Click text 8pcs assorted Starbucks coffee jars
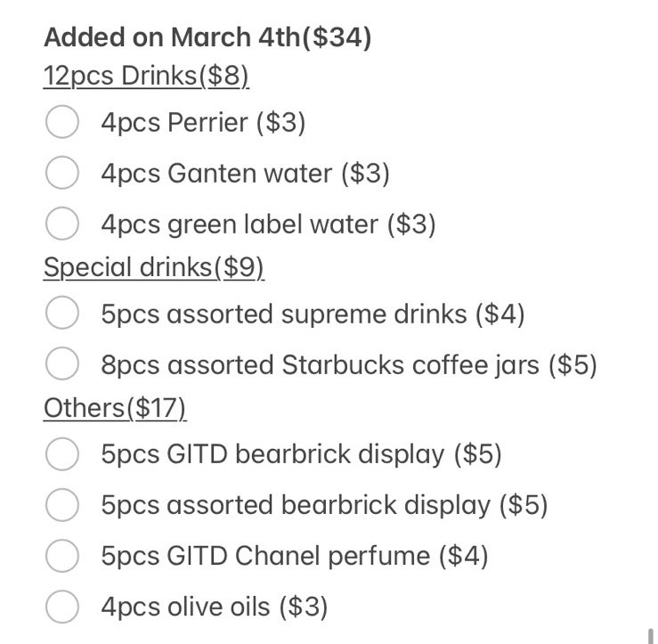Image resolution: width=658 pixels, height=644 pixels. pyautogui.click(x=320, y=364)
